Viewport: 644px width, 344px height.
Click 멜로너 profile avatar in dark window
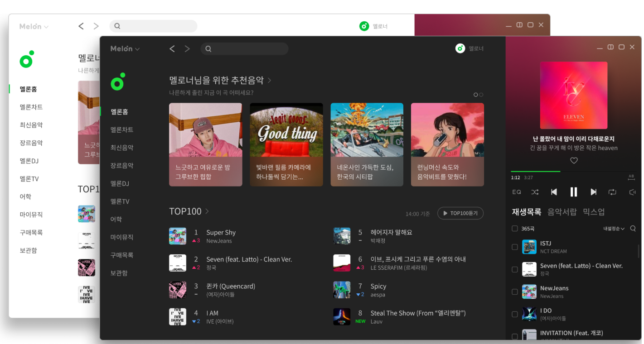coord(460,48)
